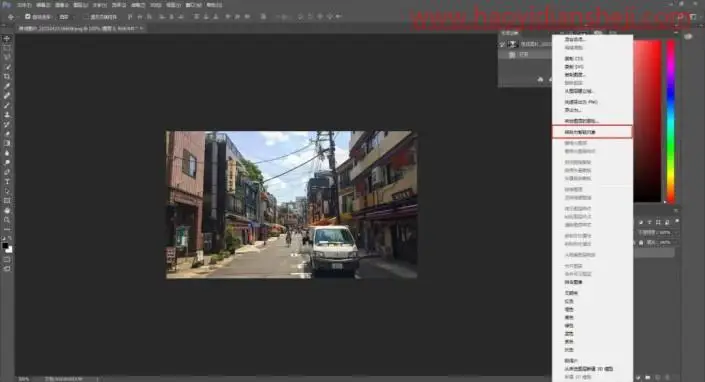Viewport: 705px width, 382px height.
Task: Open the Auto-Select layer/group dropdown
Action: (64, 17)
